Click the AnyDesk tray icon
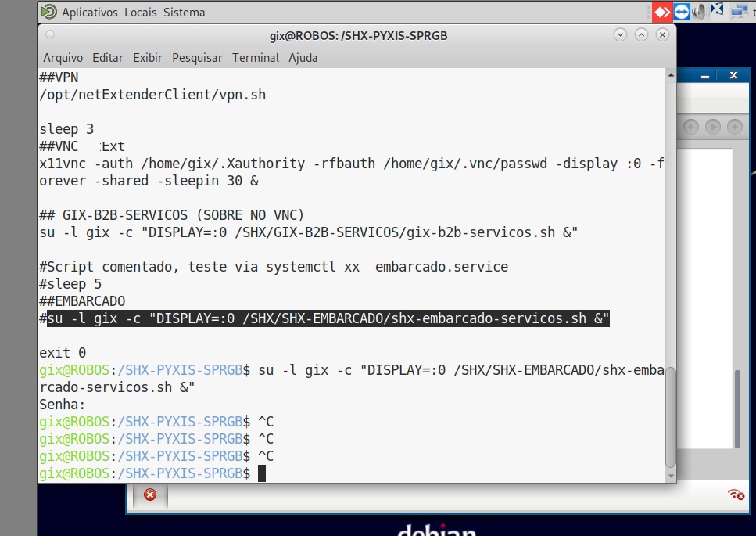756x536 pixels. (662, 12)
